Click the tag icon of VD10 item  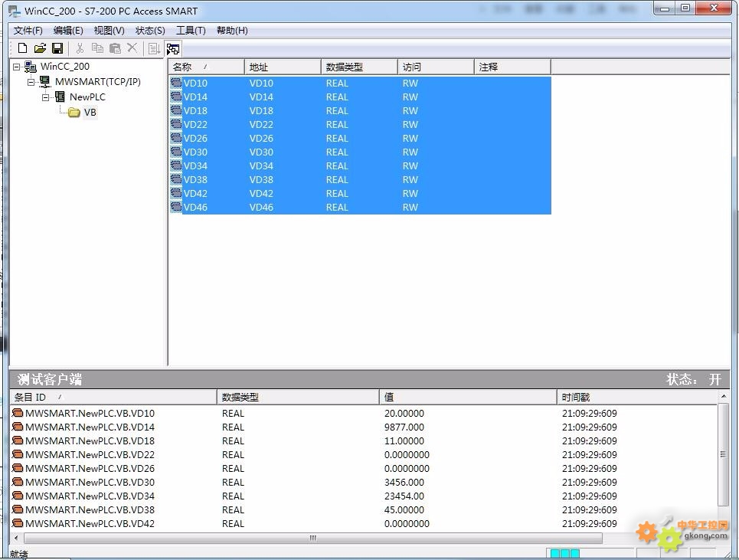(176, 83)
